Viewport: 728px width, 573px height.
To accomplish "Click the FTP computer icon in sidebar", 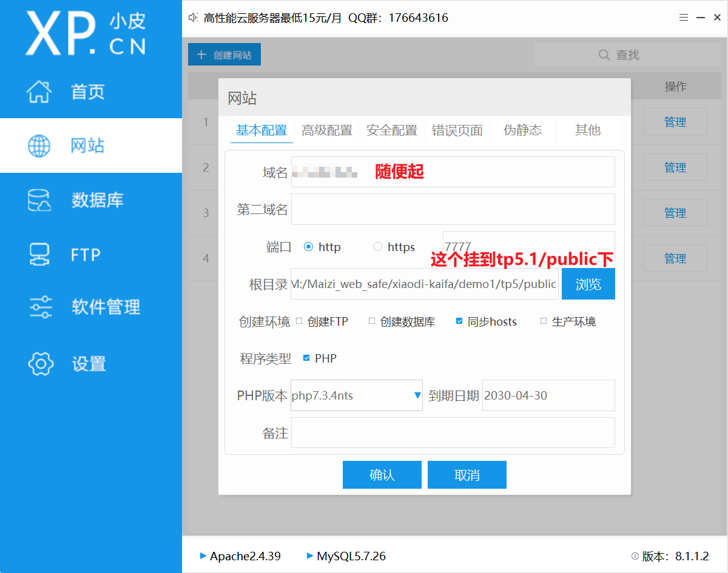I will (x=39, y=255).
